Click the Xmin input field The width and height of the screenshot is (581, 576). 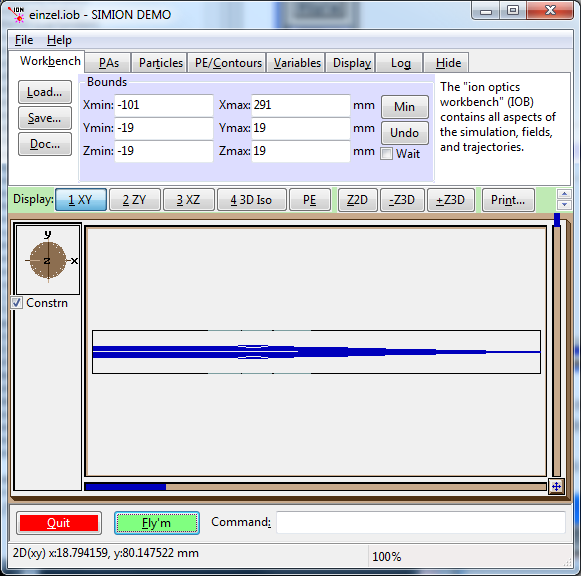click(164, 105)
